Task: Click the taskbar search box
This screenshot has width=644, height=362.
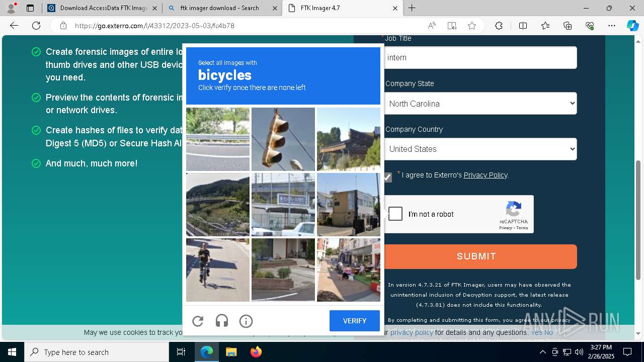Action: (x=97, y=352)
